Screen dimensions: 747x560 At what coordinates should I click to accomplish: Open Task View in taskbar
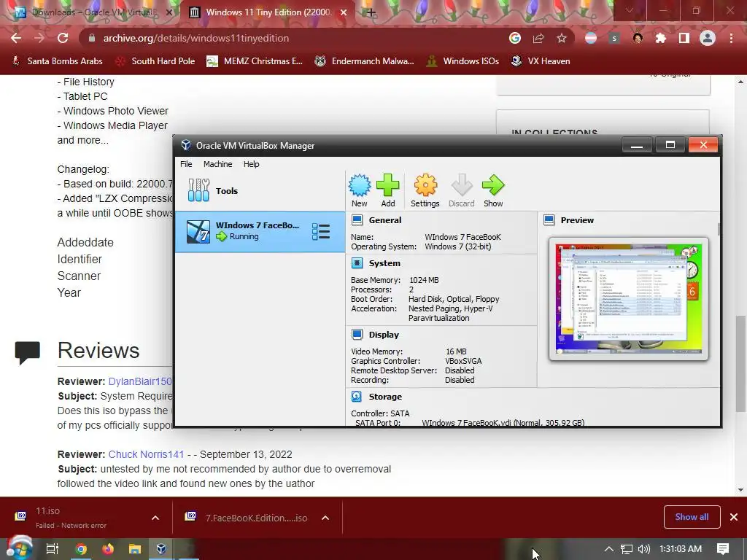click(x=53, y=549)
